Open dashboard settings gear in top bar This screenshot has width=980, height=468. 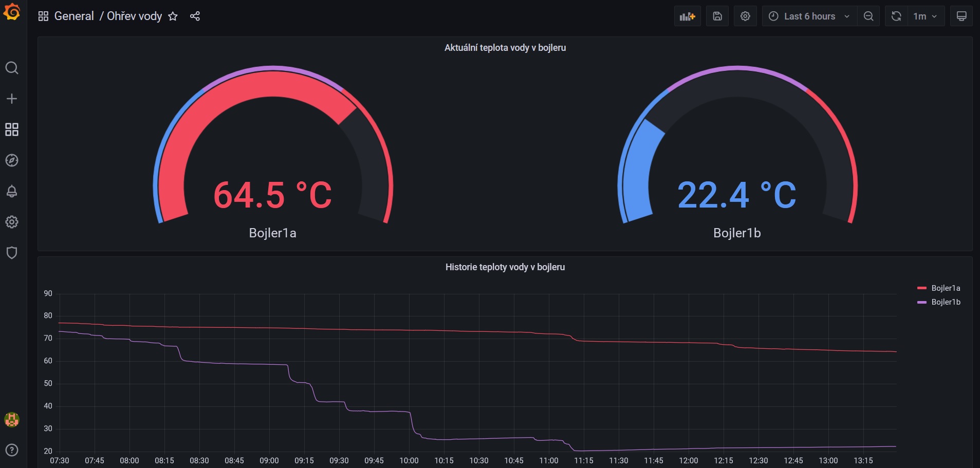(745, 16)
